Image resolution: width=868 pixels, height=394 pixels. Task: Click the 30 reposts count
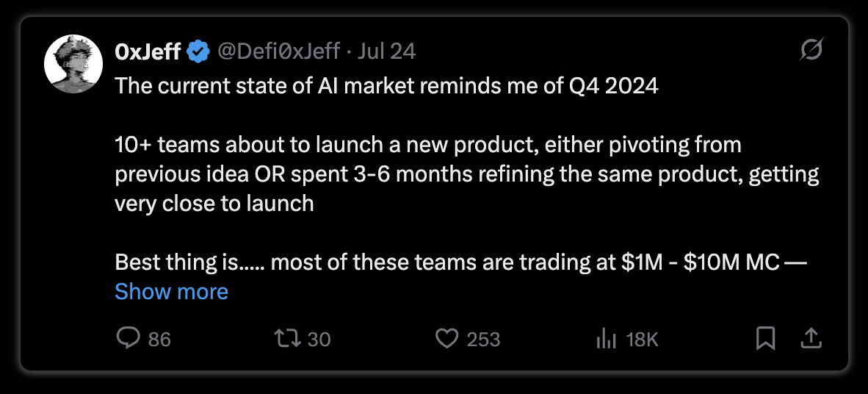(x=319, y=339)
